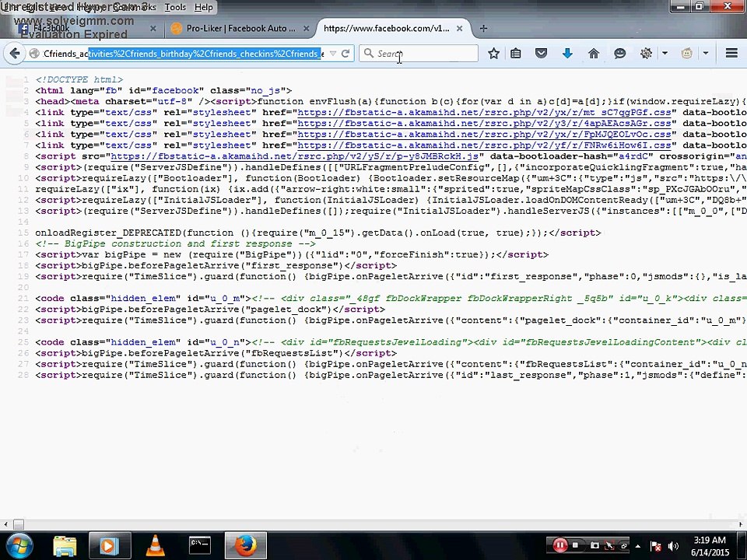The image size is (747, 560).
Task: Open the Firefox hamburger menu
Action: pyautogui.click(x=731, y=53)
